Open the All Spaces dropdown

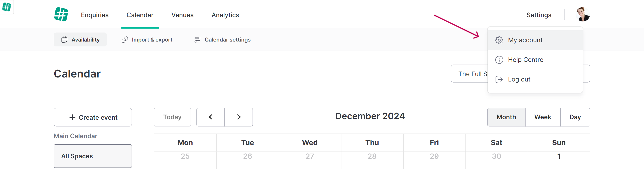pos(93,156)
